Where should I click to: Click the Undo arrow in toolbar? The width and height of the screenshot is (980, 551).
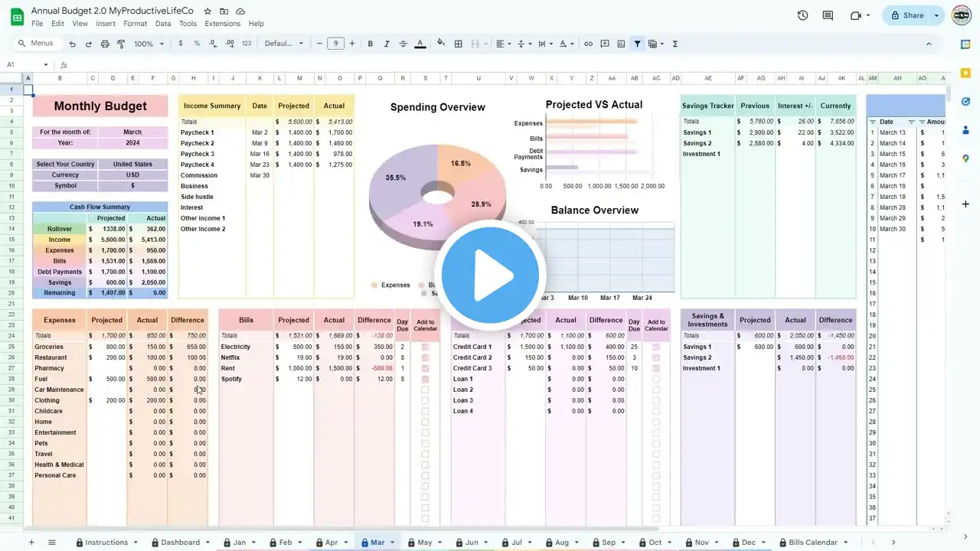pos(73,44)
